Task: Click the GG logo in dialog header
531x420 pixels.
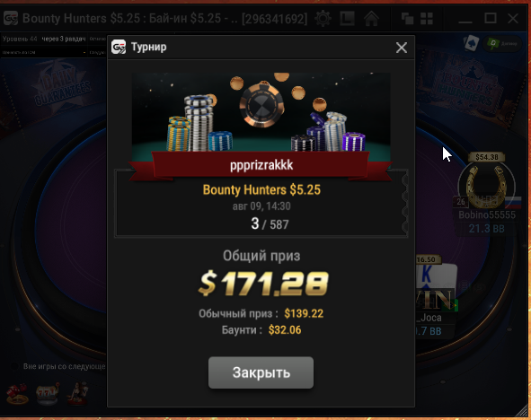Action: click(x=119, y=47)
